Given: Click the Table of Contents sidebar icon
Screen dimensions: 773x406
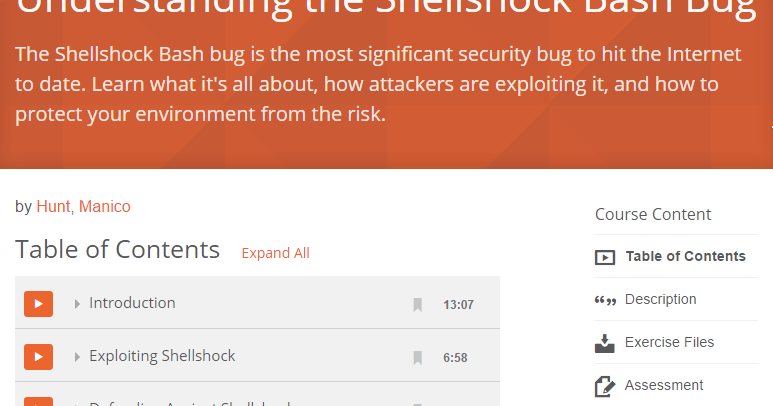Looking at the screenshot, I should click(605, 257).
